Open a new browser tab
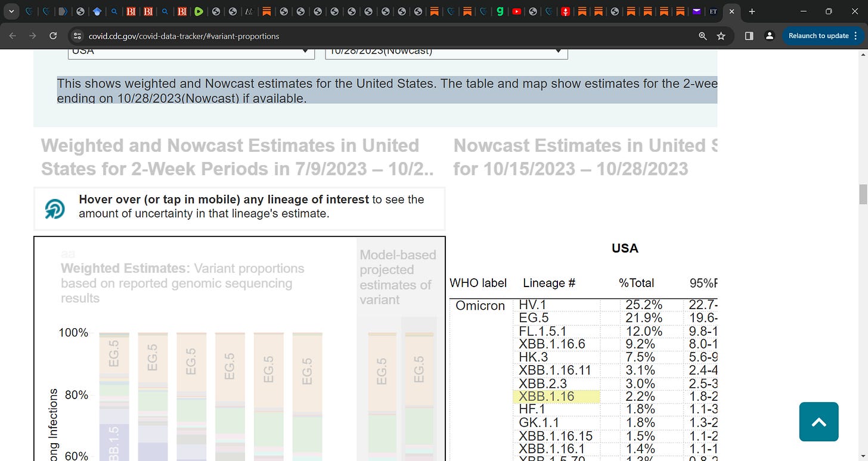Image resolution: width=868 pixels, height=461 pixels. tap(752, 11)
